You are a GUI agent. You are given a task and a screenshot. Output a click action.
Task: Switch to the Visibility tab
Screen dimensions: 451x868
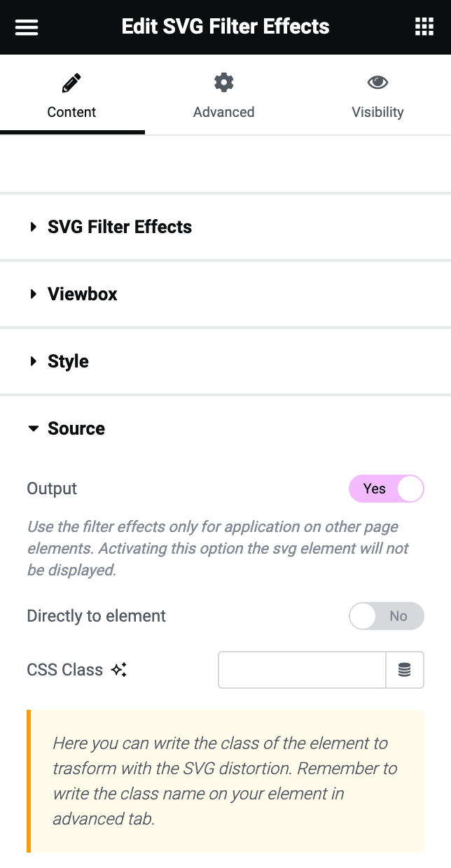point(377,112)
